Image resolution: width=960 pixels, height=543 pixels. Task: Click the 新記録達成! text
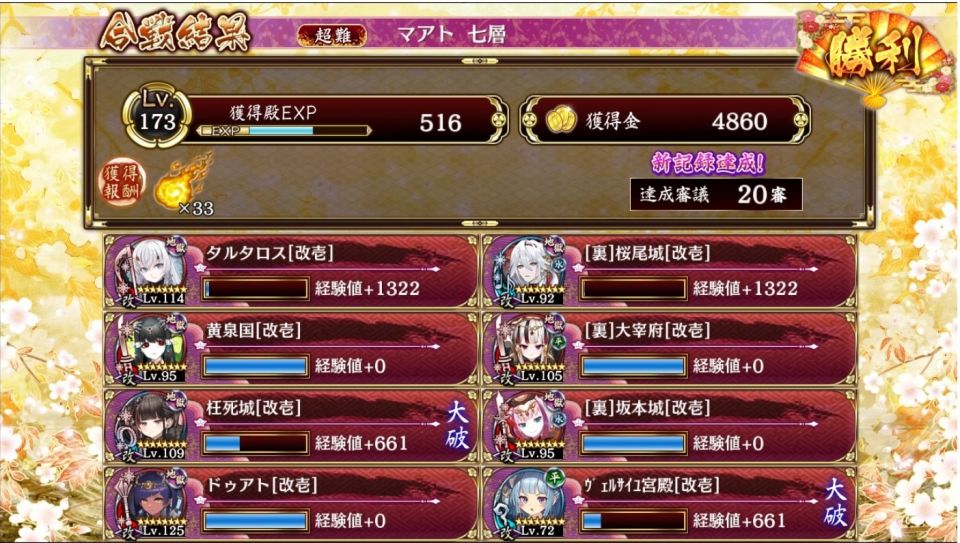[708, 163]
